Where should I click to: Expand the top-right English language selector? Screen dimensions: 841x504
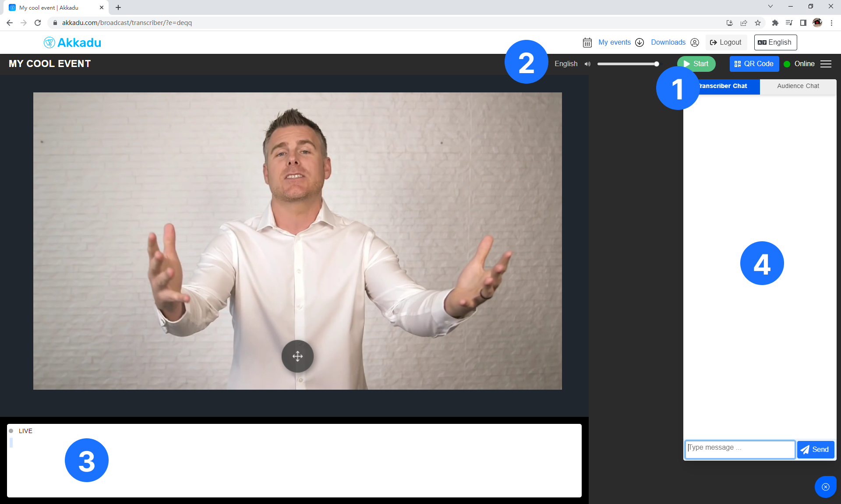click(x=776, y=42)
